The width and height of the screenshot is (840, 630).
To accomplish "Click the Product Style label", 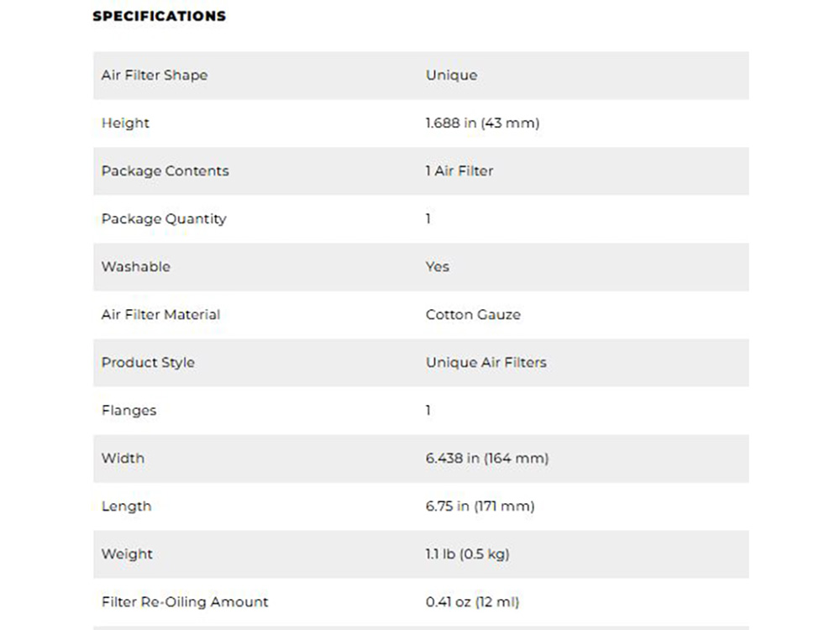I will [148, 362].
